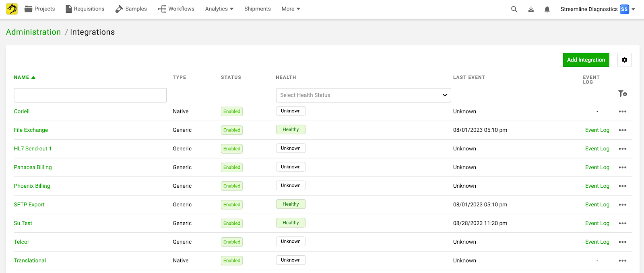Open the three-dot menu for Coriell
The width and height of the screenshot is (644, 273).
(622, 111)
